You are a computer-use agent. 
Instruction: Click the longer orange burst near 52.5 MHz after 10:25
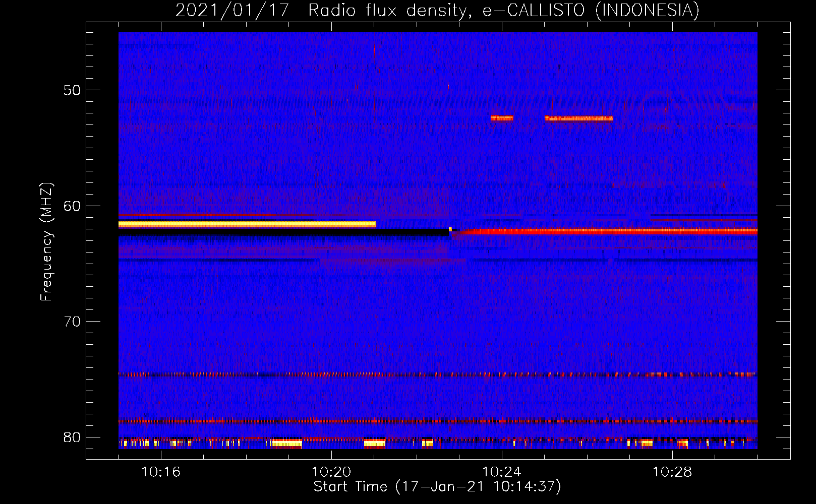point(578,118)
